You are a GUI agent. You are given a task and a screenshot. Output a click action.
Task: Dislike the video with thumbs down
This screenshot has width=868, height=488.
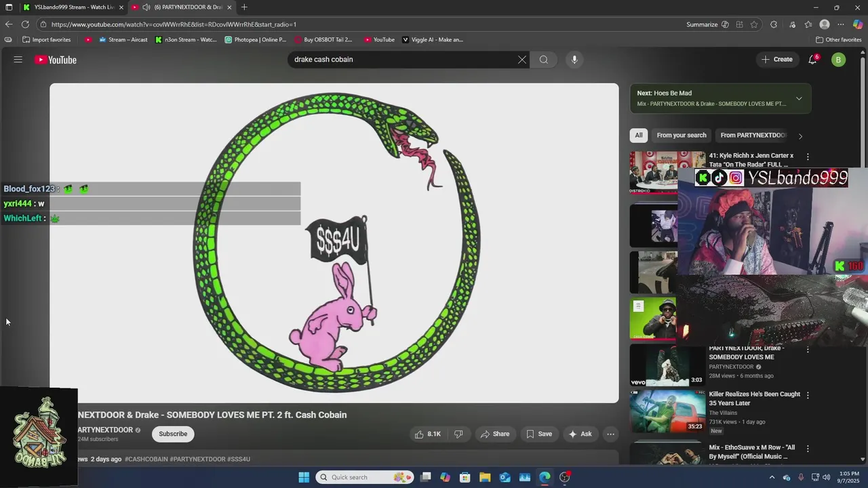coord(458,434)
